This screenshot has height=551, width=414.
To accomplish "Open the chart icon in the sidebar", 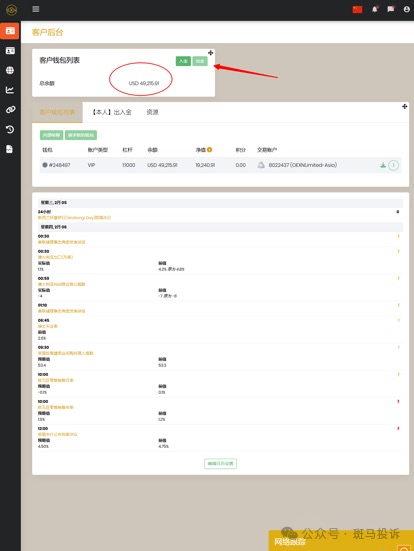I will point(10,90).
